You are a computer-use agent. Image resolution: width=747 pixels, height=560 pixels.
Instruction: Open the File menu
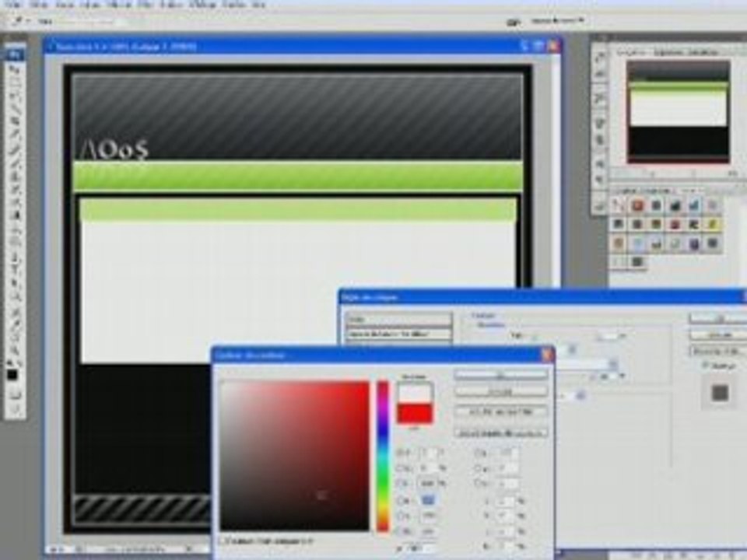14,5
